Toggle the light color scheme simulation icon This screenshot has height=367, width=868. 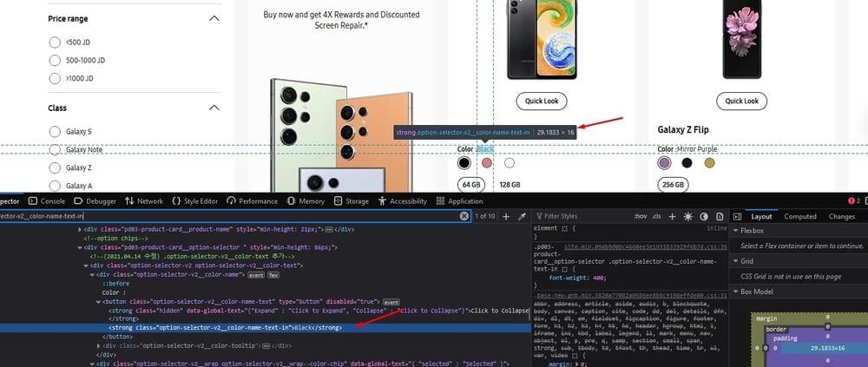coord(688,216)
